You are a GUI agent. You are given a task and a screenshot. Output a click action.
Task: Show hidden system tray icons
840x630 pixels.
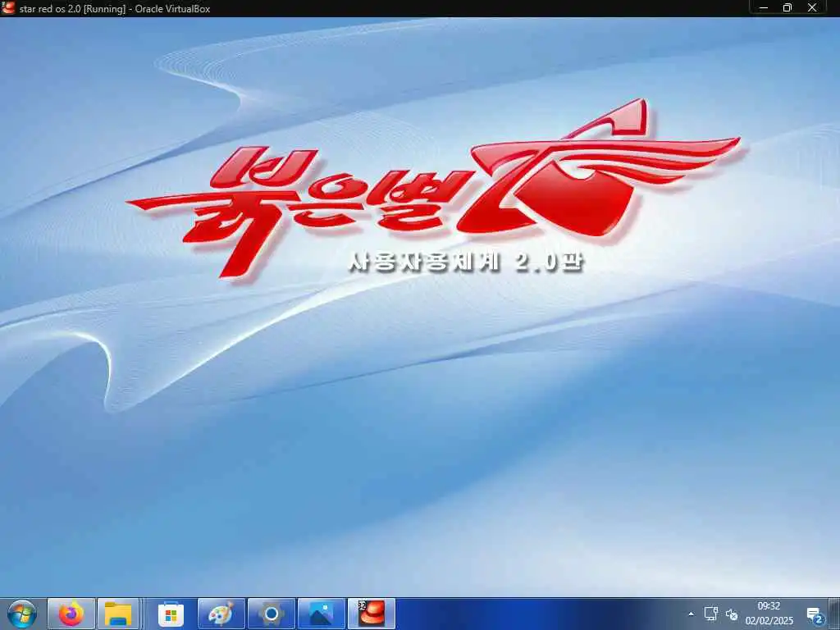691,614
